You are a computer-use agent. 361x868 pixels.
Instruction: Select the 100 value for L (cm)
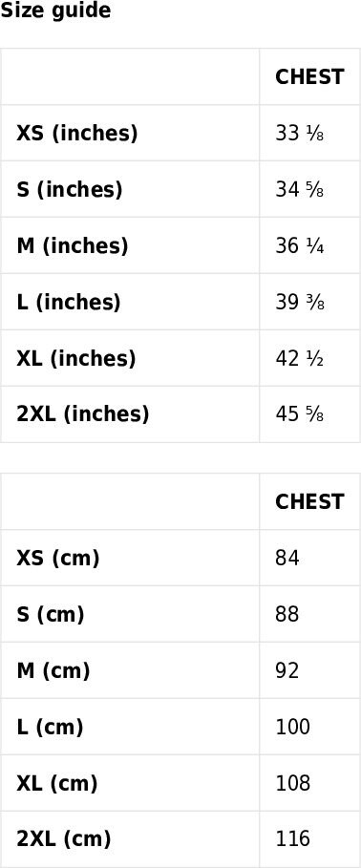click(x=293, y=727)
